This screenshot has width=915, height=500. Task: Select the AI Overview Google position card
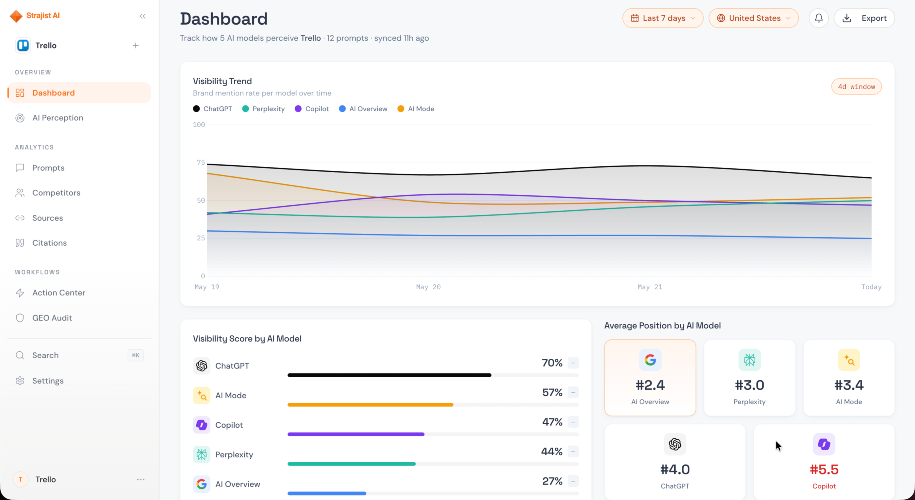tap(650, 378)
